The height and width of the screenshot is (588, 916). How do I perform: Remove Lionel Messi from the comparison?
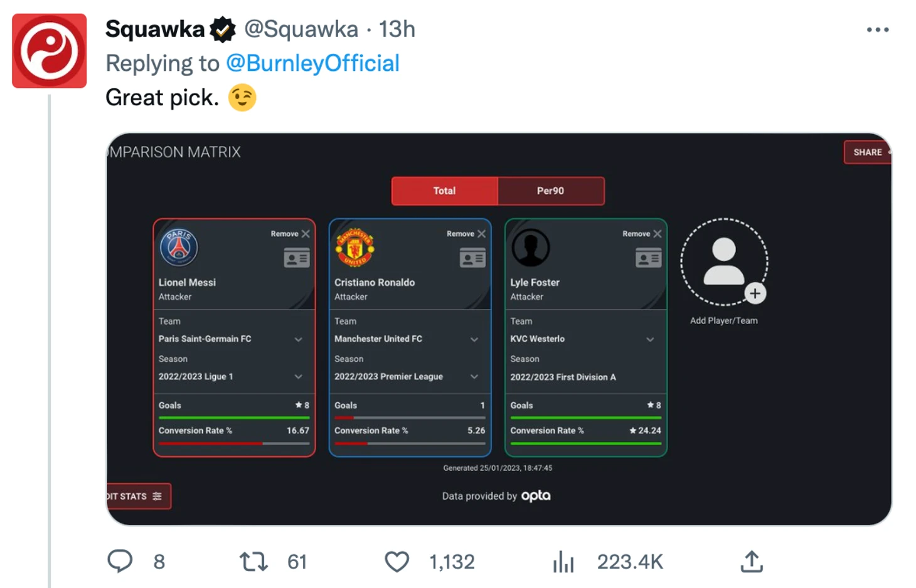tap(290, 234)
